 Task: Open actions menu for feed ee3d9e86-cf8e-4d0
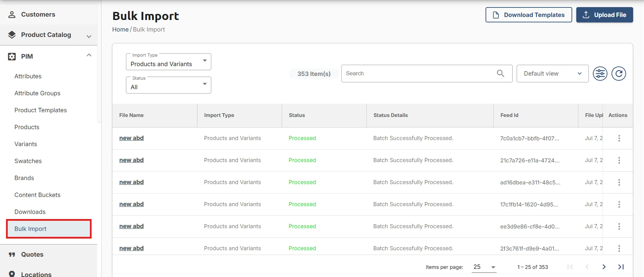[x=619, y=226]
